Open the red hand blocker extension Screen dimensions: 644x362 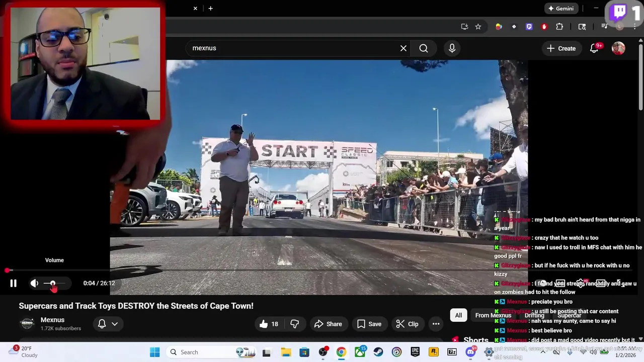click(544, 27)
